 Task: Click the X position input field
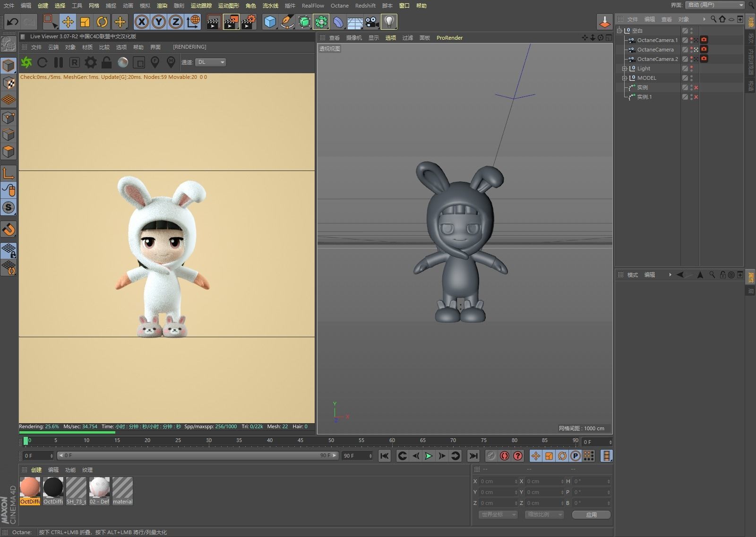[498, 481]
